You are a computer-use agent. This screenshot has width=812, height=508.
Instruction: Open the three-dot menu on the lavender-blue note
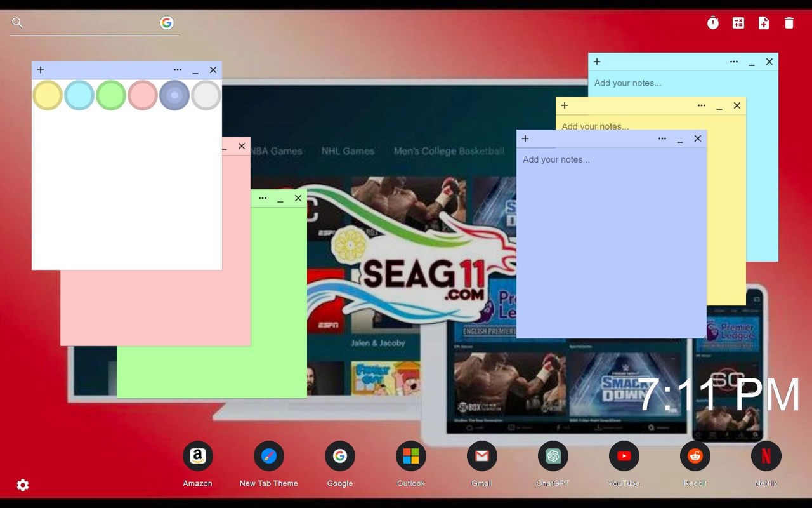tap(662, 138)
